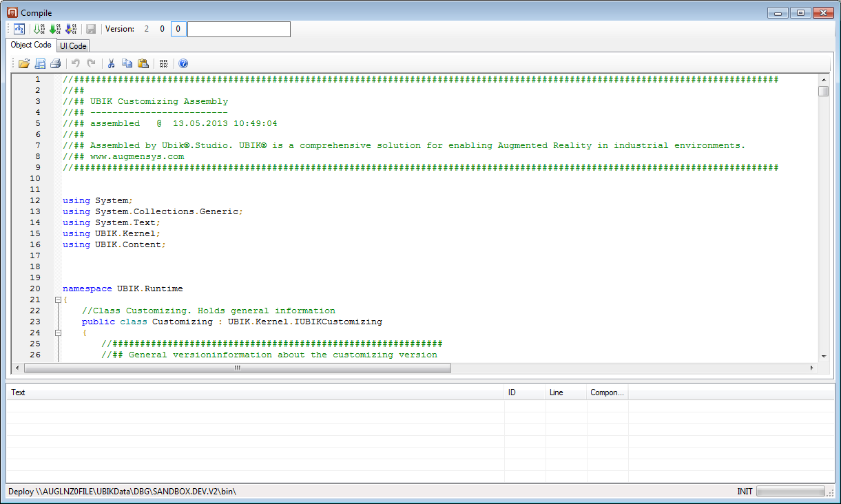
Task: Open help with the blue question mark icon
Action: (x=183, y=64)
